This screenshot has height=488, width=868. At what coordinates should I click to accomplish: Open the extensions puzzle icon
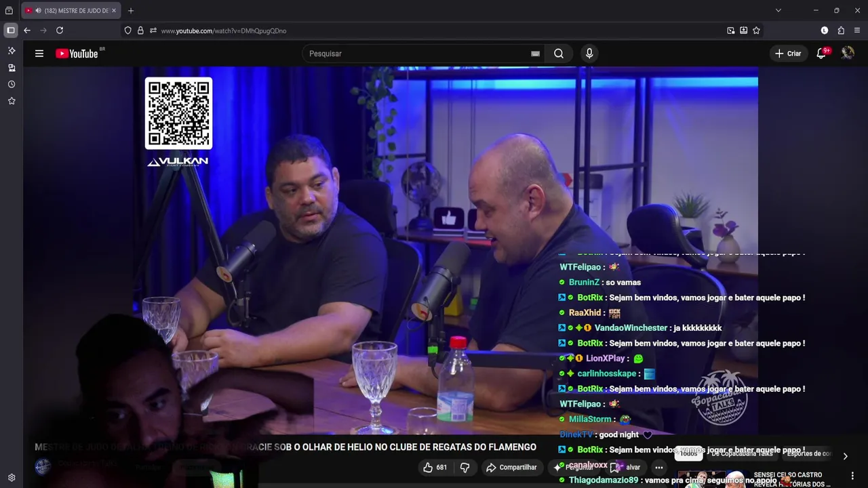click(841, 30)
